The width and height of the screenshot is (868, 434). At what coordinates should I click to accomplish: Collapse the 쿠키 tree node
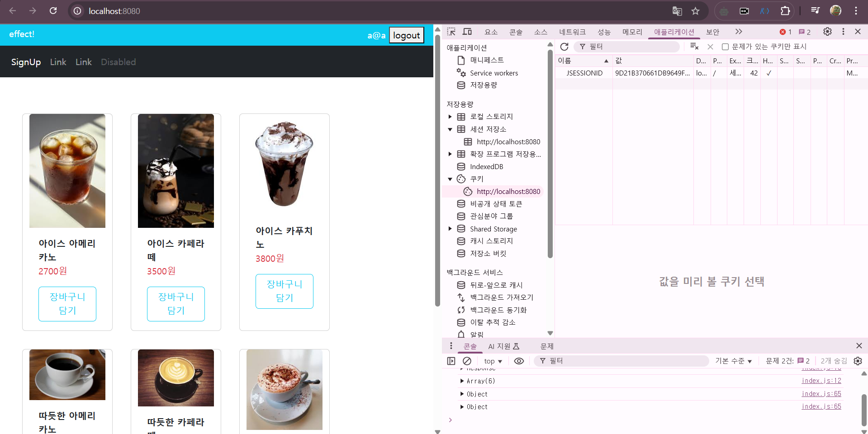450,179
